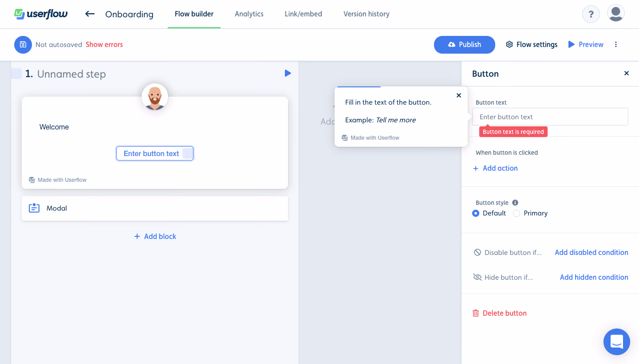Play step 1 with triangle icon
The width and height of the screenshot is (639, 364).
(x=288, y=73)
